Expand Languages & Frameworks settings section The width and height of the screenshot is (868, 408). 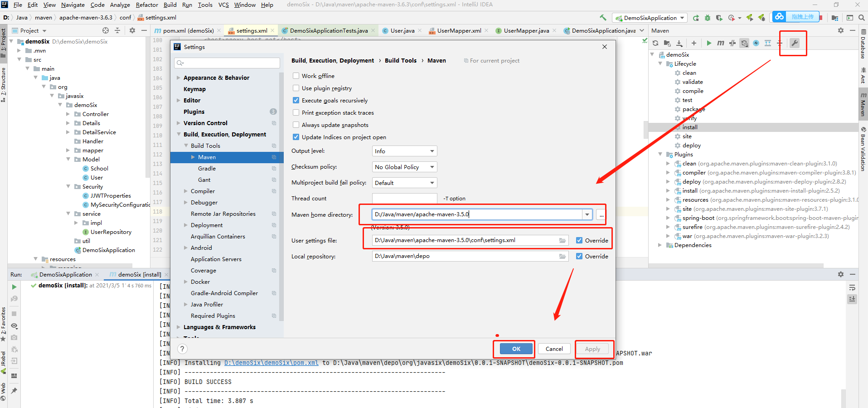(x=179, y=327)
